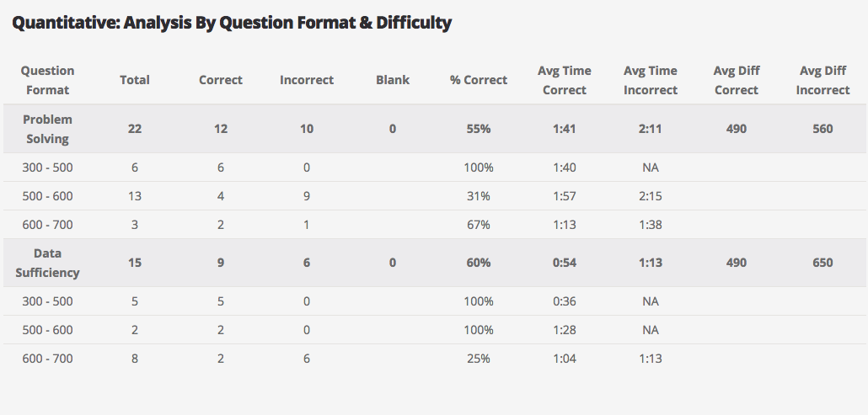Screen dimensions: 868x415
Task: Click the % Correct column header
Action: point(479,80)
